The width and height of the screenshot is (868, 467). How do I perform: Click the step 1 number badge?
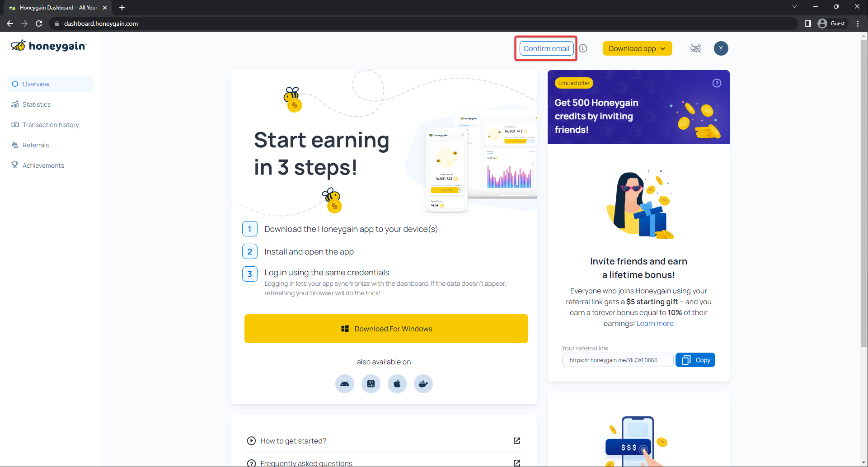[x=250, y=229]
